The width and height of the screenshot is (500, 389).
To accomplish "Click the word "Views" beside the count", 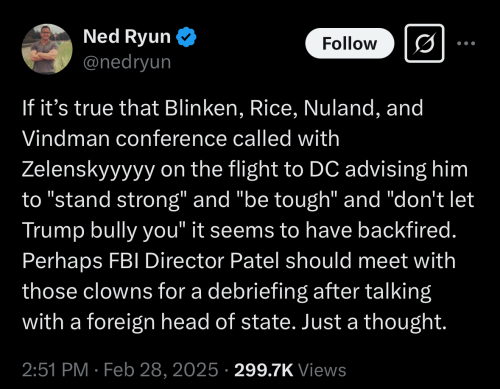I will (x=322, y=370).
